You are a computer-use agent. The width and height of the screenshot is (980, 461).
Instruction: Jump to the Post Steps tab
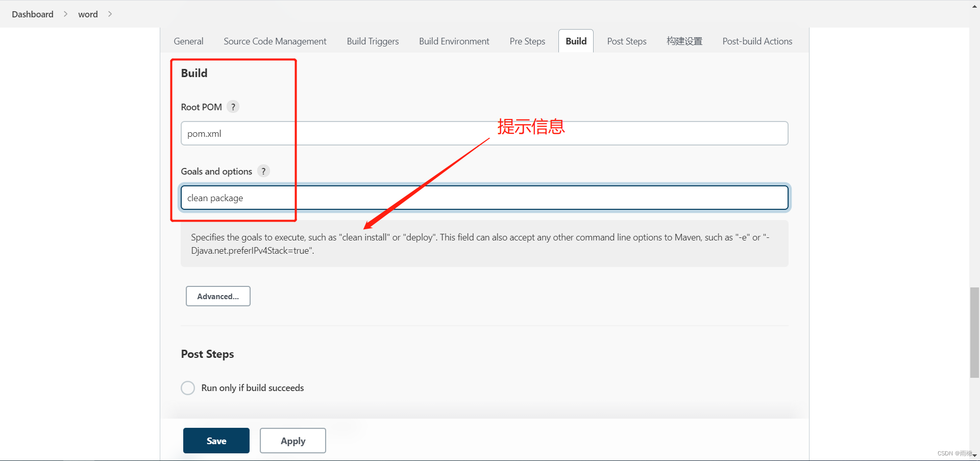click(x=627, y=41)
